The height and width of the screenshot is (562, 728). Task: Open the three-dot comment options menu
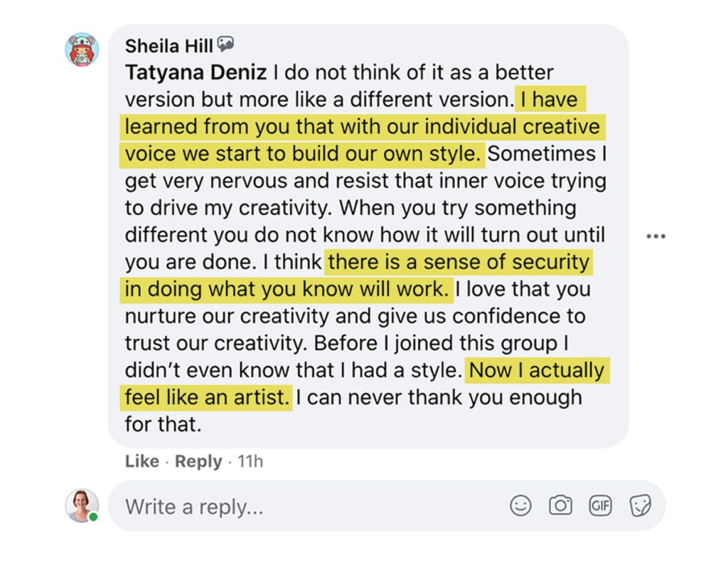(x=655, y=236)
